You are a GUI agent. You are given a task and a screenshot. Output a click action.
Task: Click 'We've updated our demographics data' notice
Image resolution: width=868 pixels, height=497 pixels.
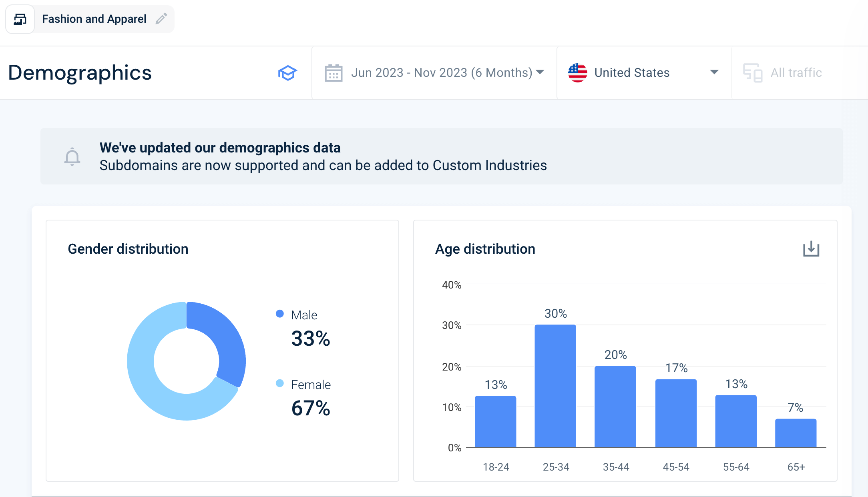coord(220,148)
